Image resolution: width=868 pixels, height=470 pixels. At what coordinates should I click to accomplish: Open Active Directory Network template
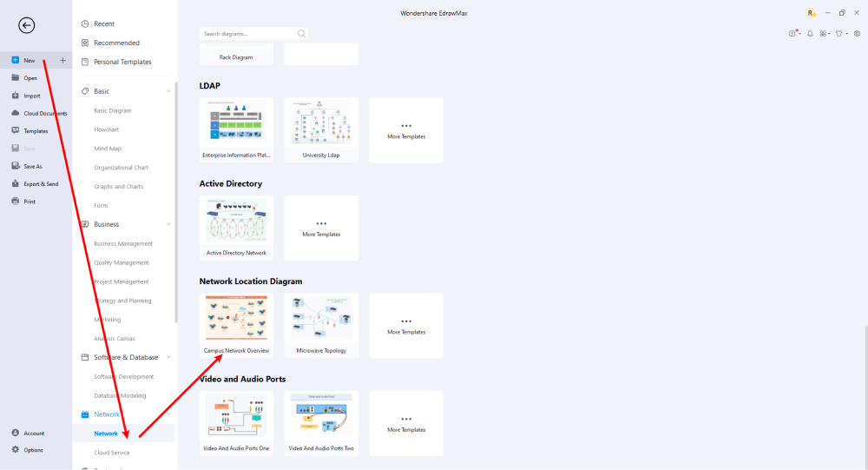pyautogui.click(x=236, y=228)
